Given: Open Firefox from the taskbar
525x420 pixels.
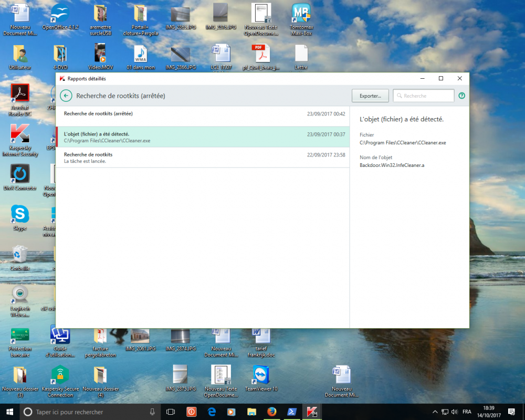Looking at the screenshot, I should (271, 412).
